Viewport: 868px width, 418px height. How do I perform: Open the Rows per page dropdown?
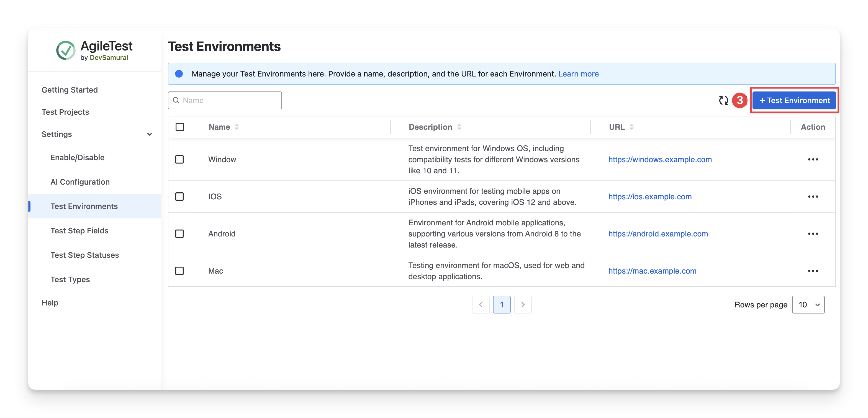[x=808, y=305]
